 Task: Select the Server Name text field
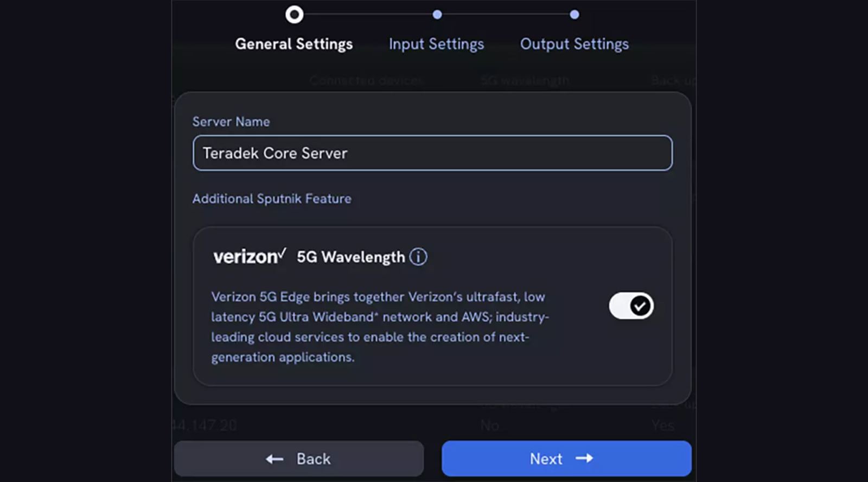432,153
